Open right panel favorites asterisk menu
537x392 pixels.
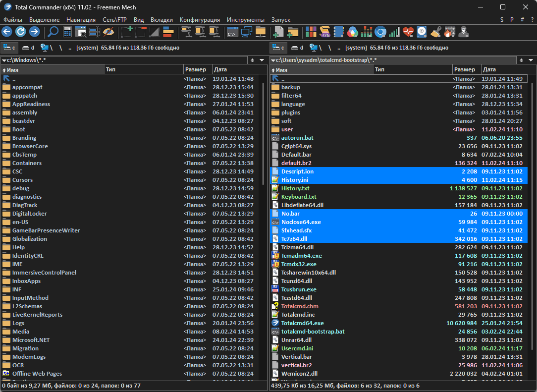point(521,60)
